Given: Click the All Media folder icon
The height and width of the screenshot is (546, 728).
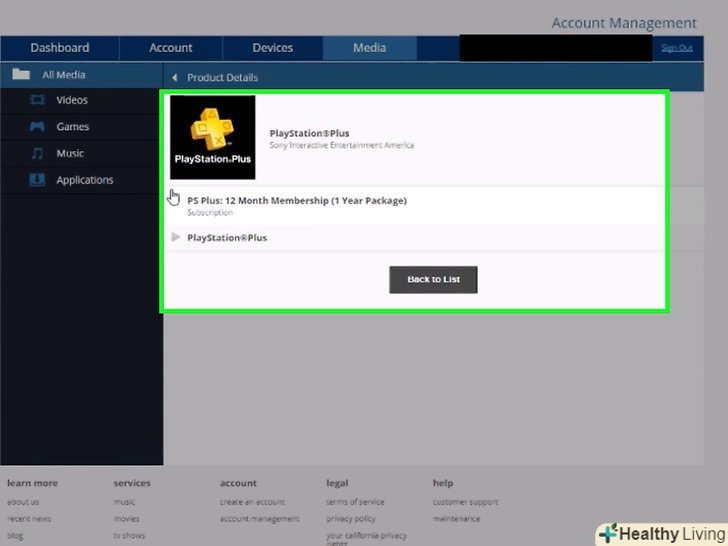Looking at the screenshot, I should 21,74.
